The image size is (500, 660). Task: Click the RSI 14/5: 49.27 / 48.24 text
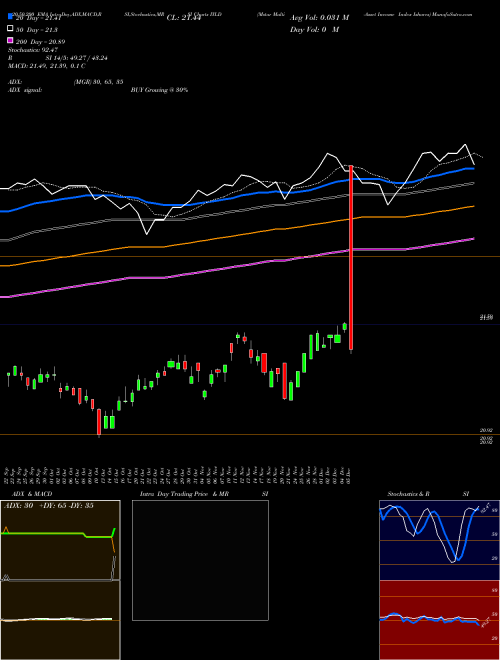(58, 58)
